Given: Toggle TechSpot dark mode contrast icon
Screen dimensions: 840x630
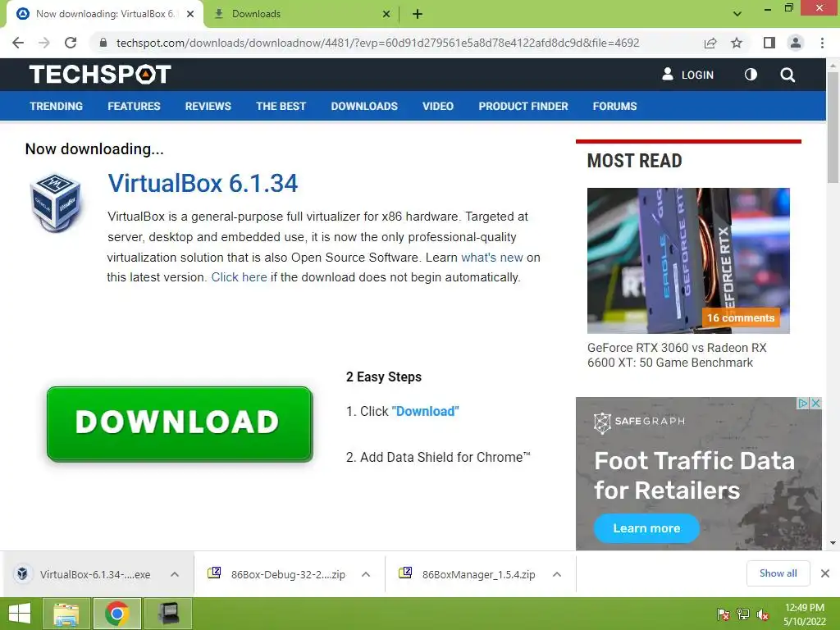Looking at the screenshot, I should point(751,75).
